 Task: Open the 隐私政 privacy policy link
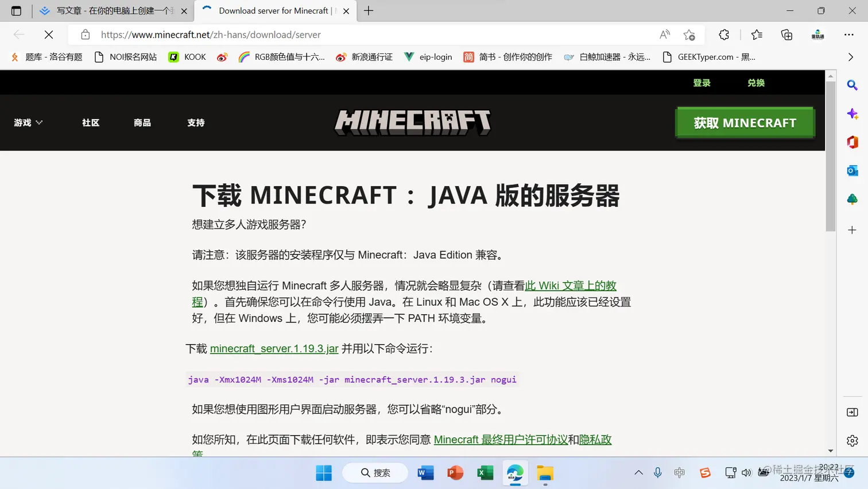pyautogui.click(x=595, y=440)
